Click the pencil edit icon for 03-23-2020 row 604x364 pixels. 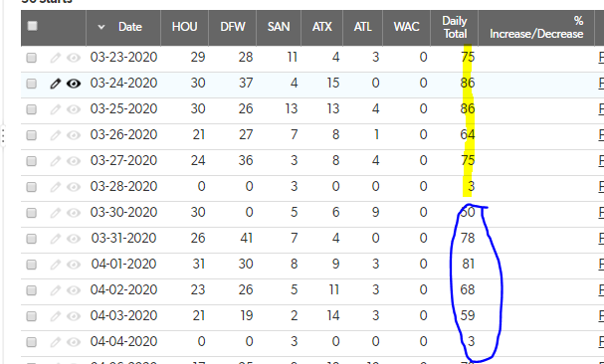click(56, 58)
